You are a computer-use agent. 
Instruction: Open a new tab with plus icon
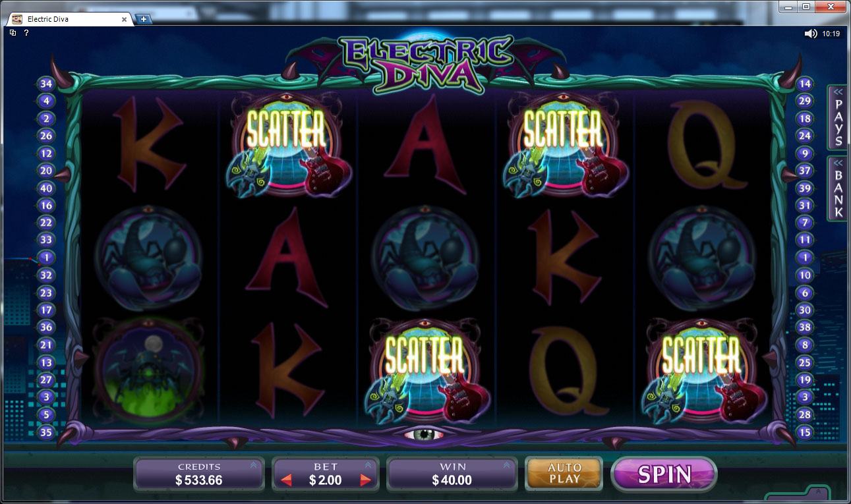[x=143, y=18]
